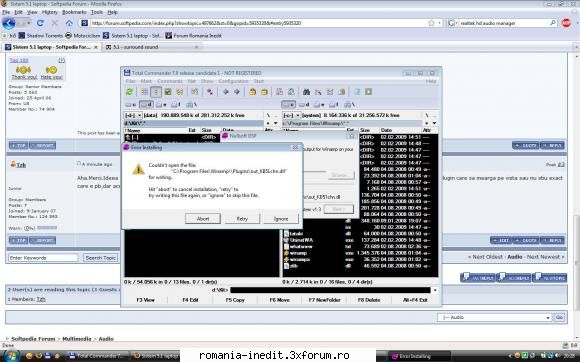Viewport: 580px width, 362px height.
Task: Click the F3 View button
Action: [x=145, y=300]
